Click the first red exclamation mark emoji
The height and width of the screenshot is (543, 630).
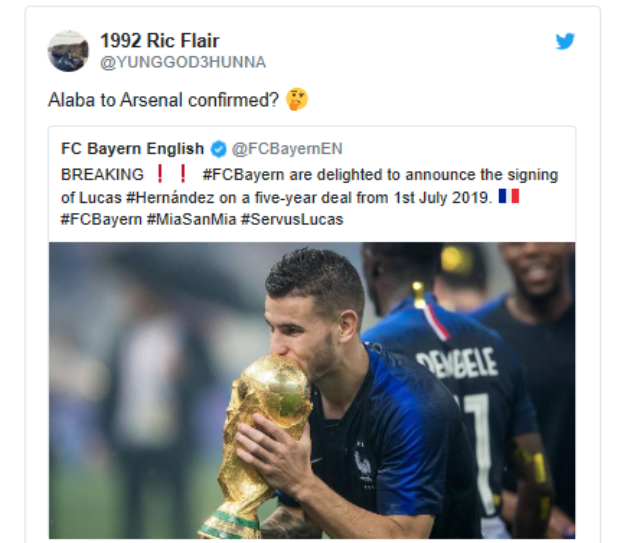[x=160, y=174]
